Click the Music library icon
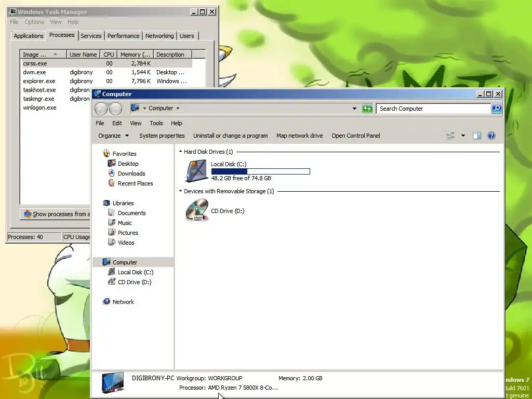The image size is (532, 399). click(111, 222)
